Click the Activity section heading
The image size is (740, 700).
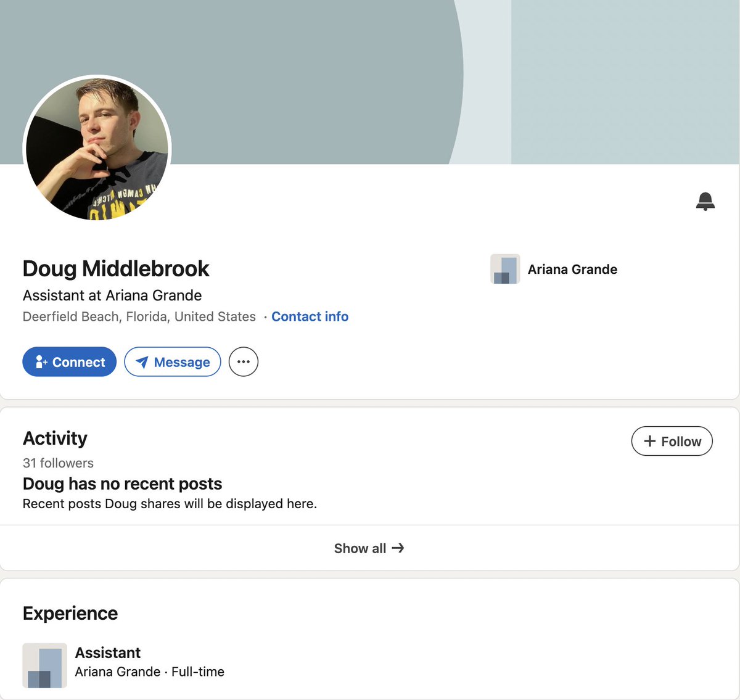pos(55,439)
